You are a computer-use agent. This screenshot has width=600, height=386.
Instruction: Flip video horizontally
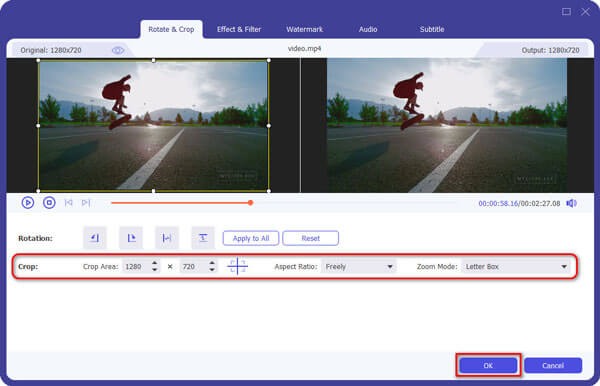167,238
